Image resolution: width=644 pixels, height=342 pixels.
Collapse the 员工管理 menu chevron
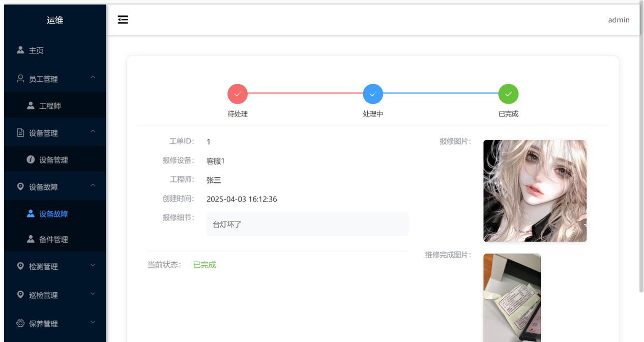pyautogui.click(x=93, y=77)
